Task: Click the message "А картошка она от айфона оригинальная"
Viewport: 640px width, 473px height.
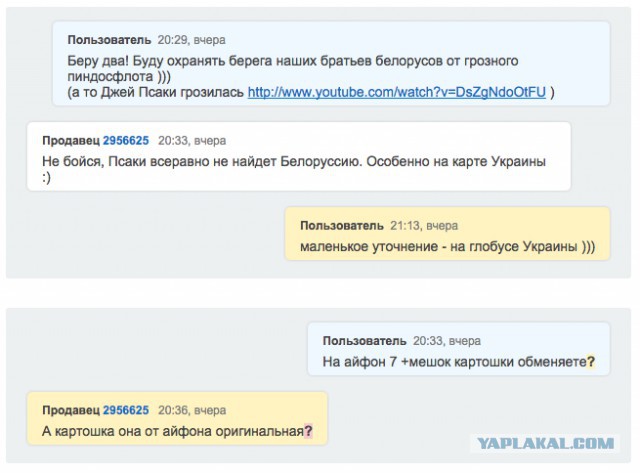Action: click(x=172, y=431)
